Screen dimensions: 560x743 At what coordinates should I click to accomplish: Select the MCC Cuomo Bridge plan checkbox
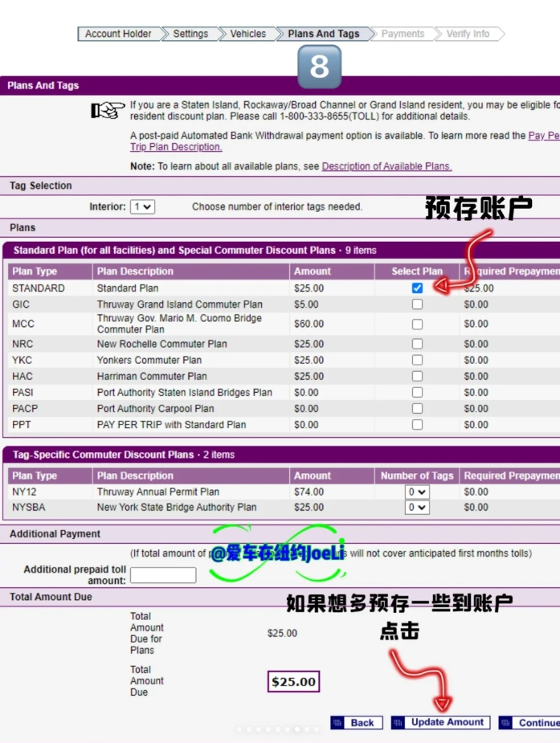point(417,325)
